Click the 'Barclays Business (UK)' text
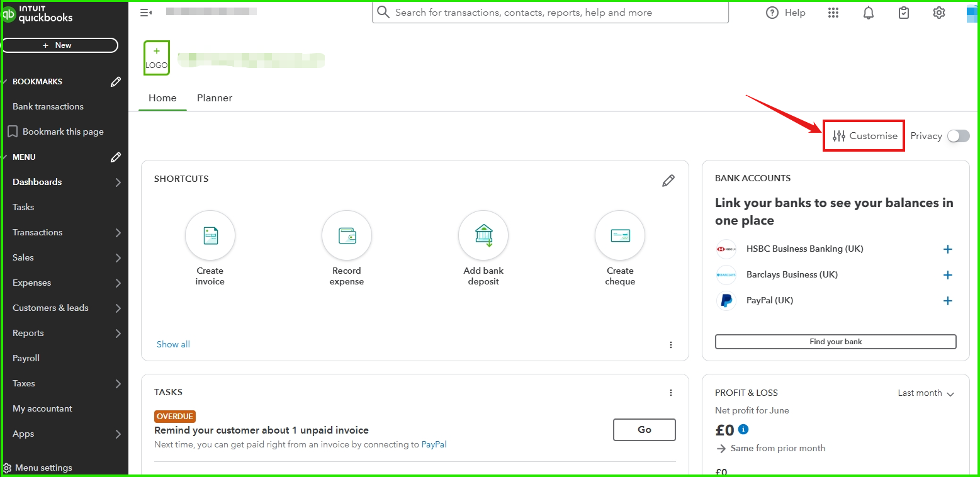 [792, 275]
